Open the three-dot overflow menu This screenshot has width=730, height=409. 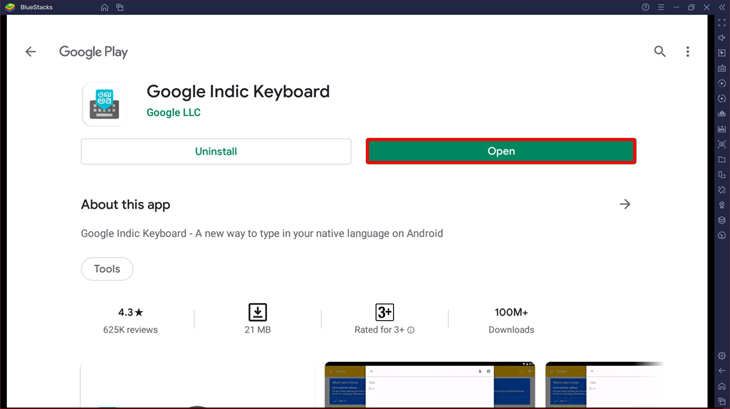pos(688,52)
